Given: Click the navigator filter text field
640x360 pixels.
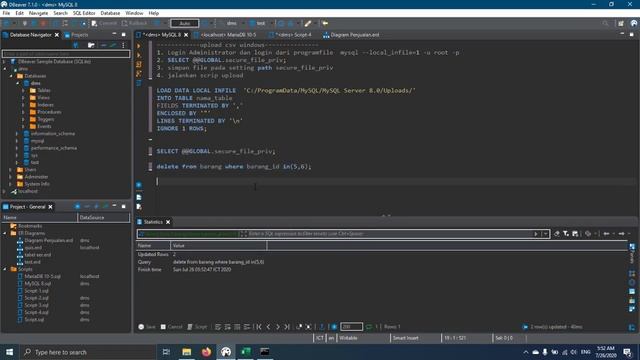Looking at the screenshot, I should tap(66, 53).
